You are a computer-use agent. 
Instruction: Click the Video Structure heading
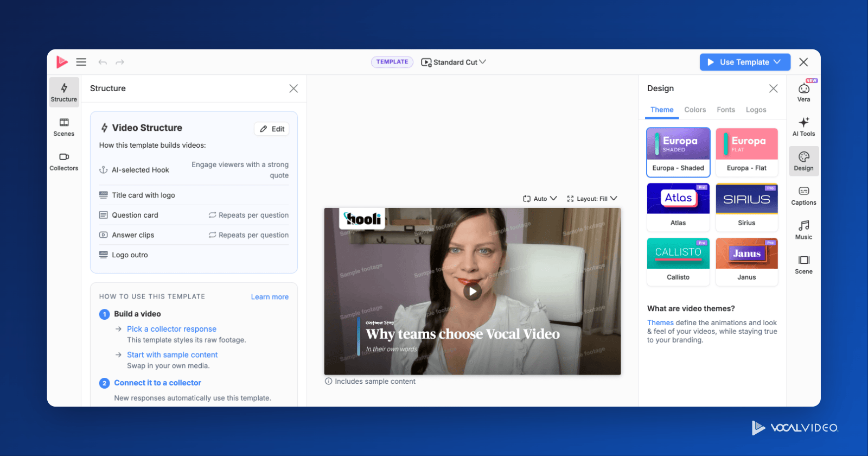[147, 128]
